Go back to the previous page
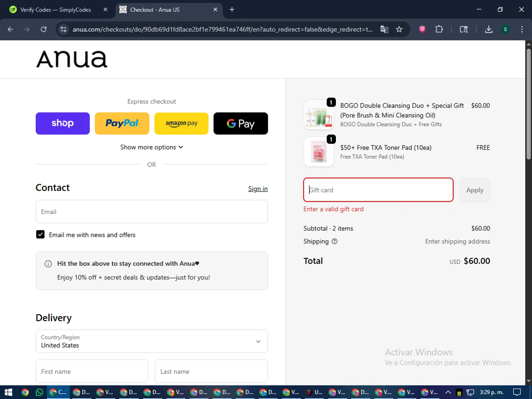 [x=10, y=29]
